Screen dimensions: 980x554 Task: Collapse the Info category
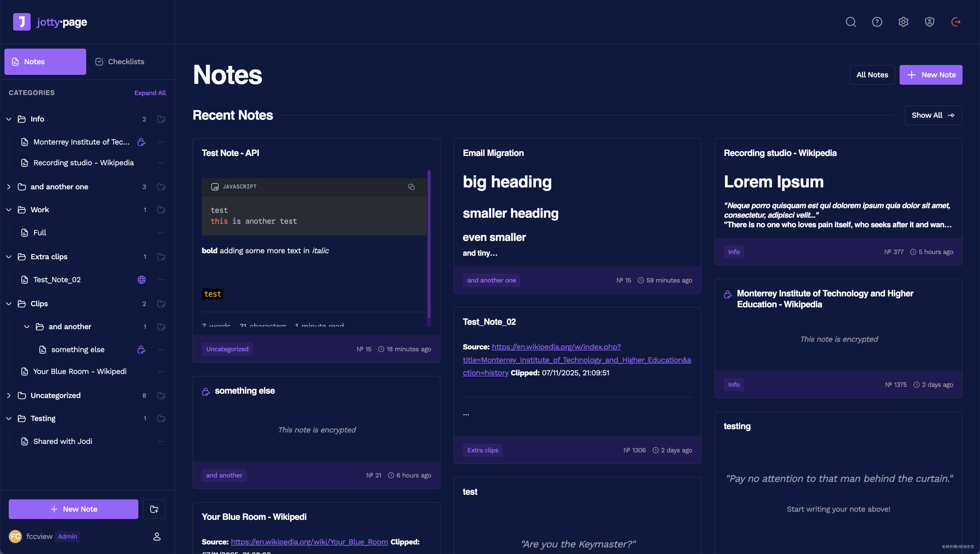pyautogui.click(x=9, y=119)
